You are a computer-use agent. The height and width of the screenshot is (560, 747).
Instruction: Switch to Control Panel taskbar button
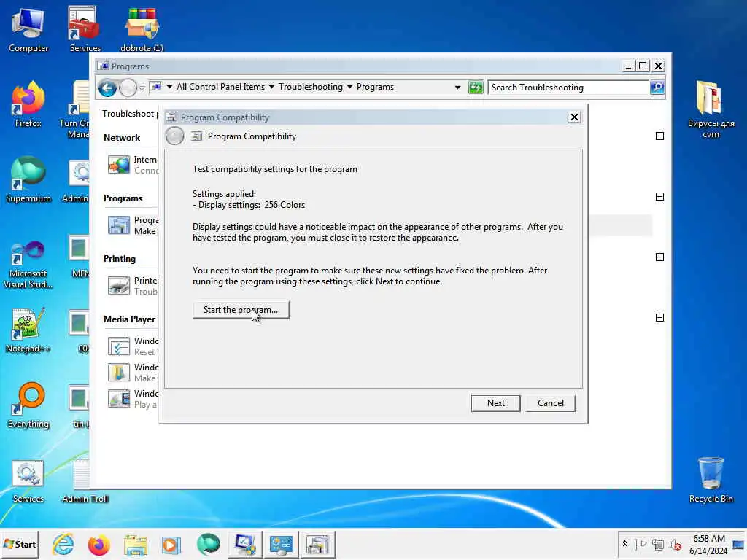point(281,544)
